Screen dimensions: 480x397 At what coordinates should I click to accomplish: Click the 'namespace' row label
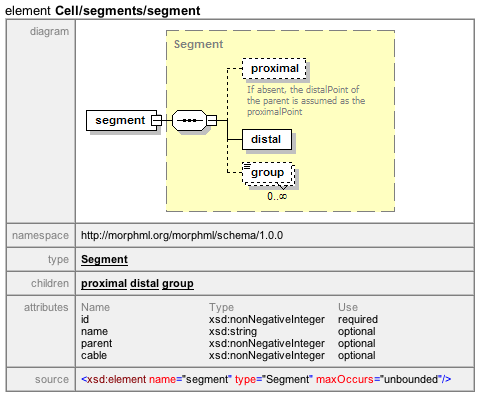coord(40,235)
